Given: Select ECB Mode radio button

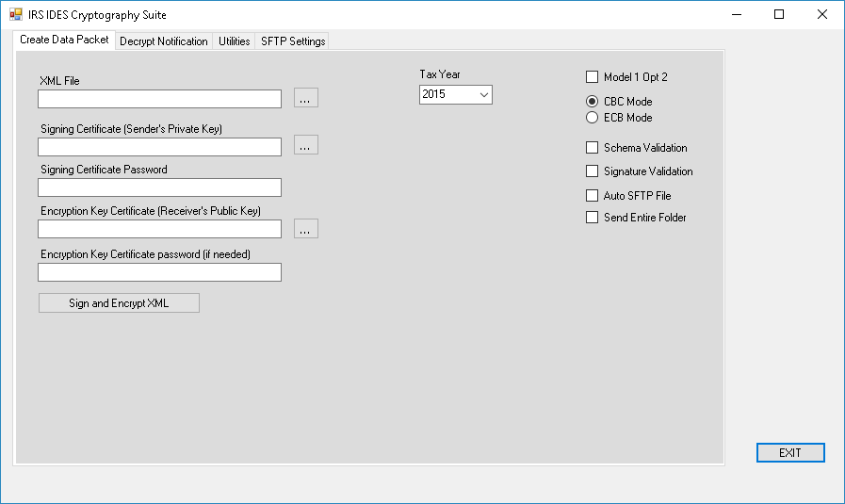Looking at the screenshot, I should pos(592,118).
